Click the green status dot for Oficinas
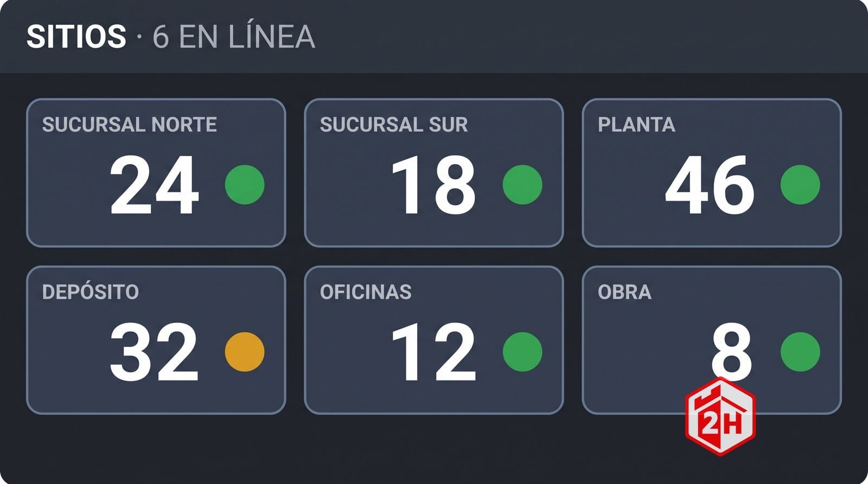 [522, 352]
